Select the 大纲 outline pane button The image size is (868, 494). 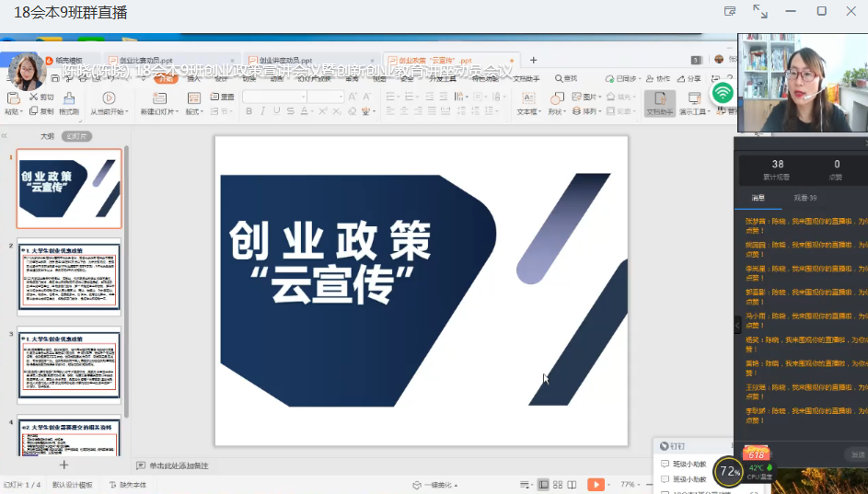47,136
